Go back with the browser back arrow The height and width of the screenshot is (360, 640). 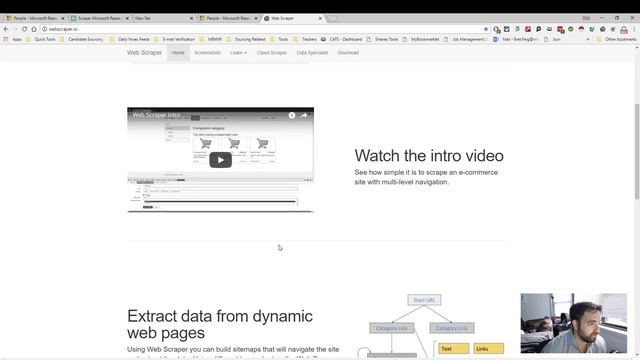tap(6, 29)
